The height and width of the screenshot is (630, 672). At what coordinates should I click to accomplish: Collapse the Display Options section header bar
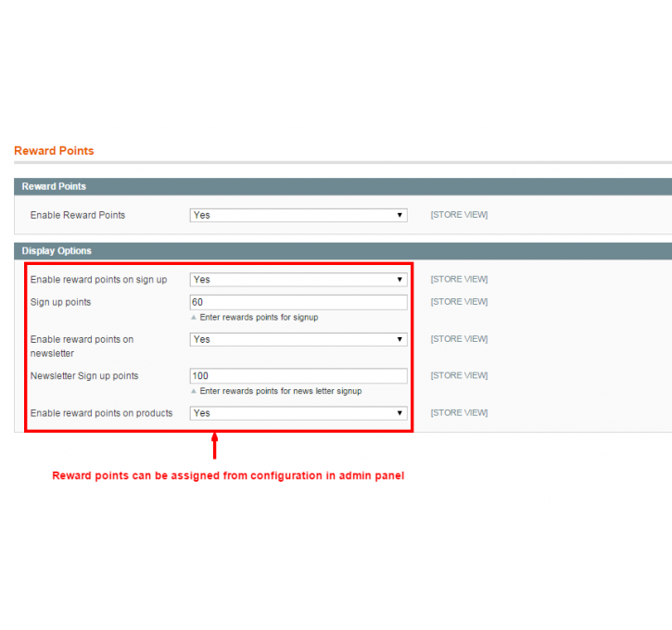coord(343,251)
